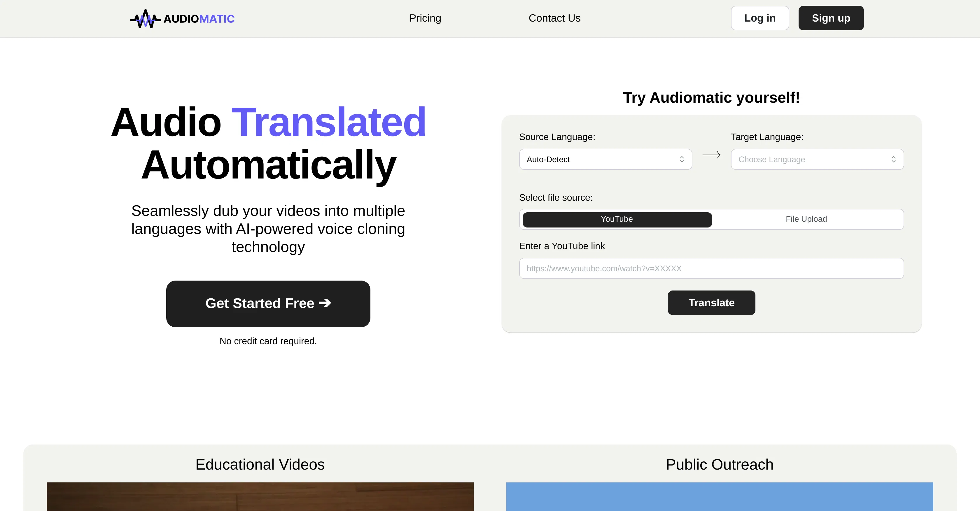Click the chevron on Choose Language selector
Viewport: 980px width, 511px height.
coord(894,159)
